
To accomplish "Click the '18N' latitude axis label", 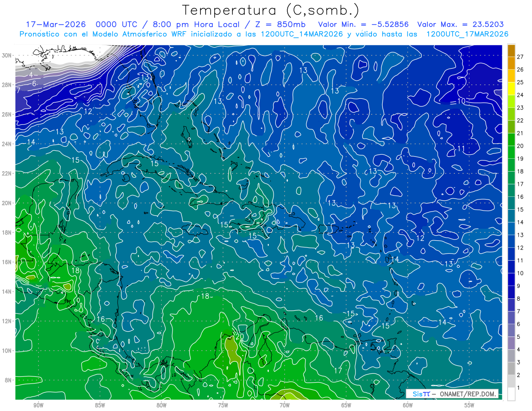I will coord(7,232).
